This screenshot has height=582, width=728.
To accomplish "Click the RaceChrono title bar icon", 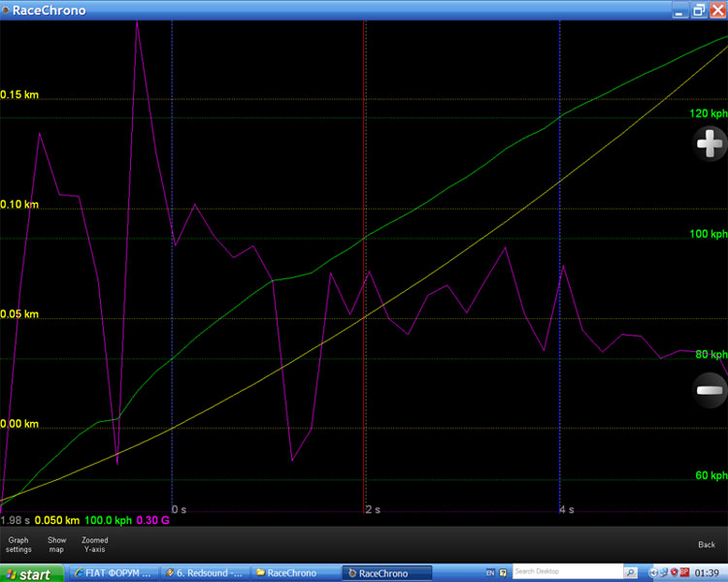I will click(x=6, y=10).
